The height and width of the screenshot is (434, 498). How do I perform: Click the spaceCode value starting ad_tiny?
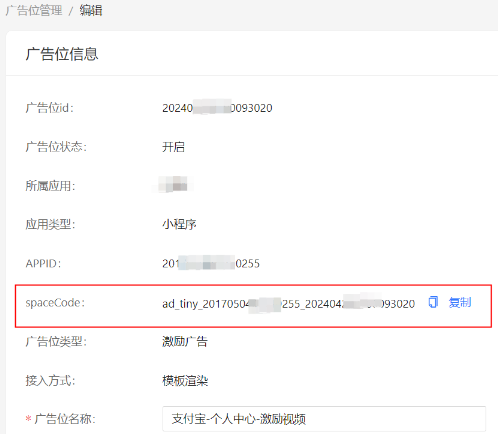point(289,304)
